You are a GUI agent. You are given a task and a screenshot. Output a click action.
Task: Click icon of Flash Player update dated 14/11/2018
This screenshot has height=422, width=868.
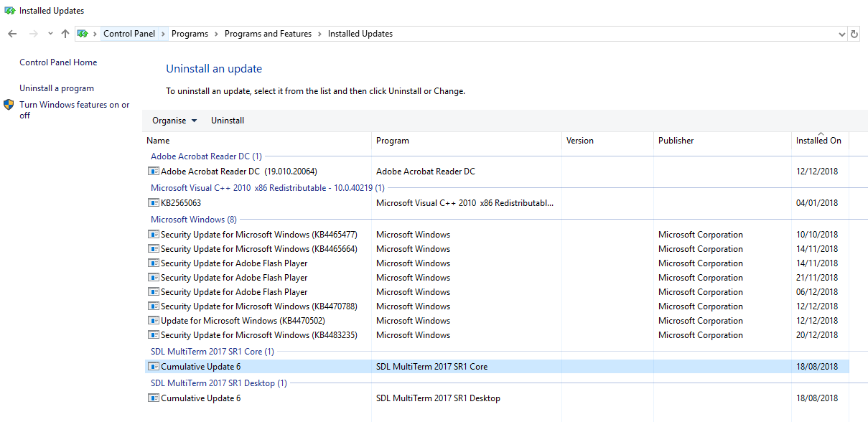(153, 263)
